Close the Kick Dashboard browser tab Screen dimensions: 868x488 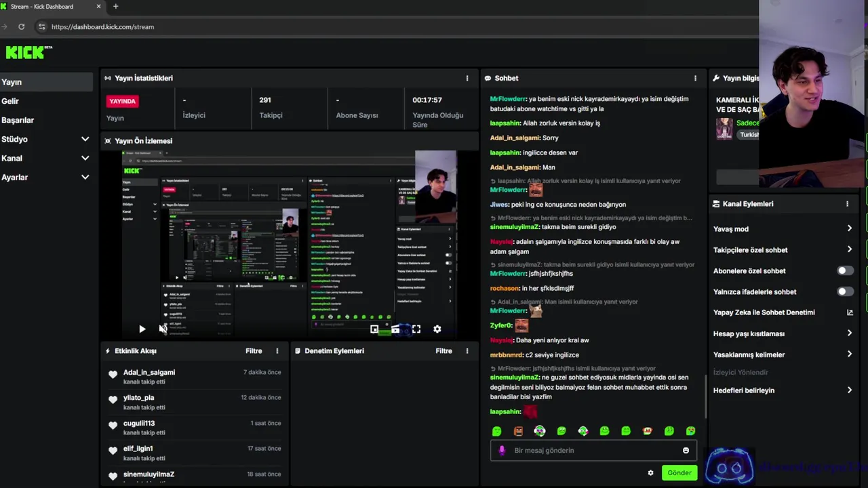pyautogui.click(x=98, y=7)
